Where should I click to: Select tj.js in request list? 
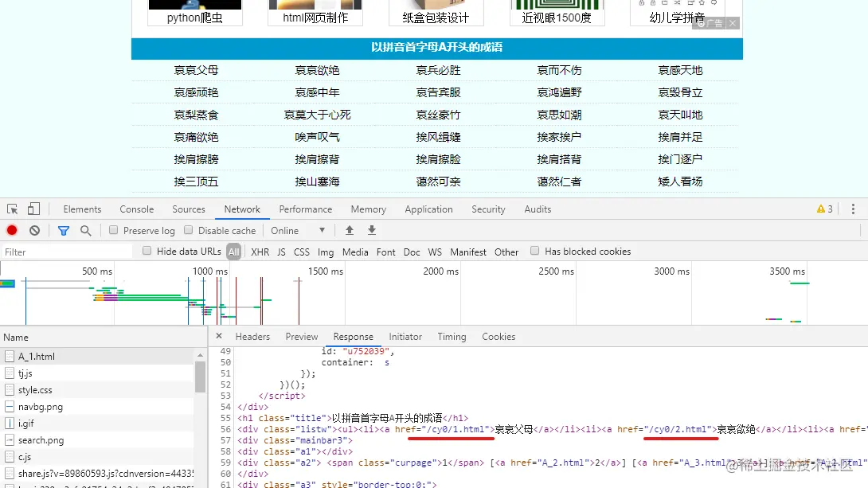point(25,373)
